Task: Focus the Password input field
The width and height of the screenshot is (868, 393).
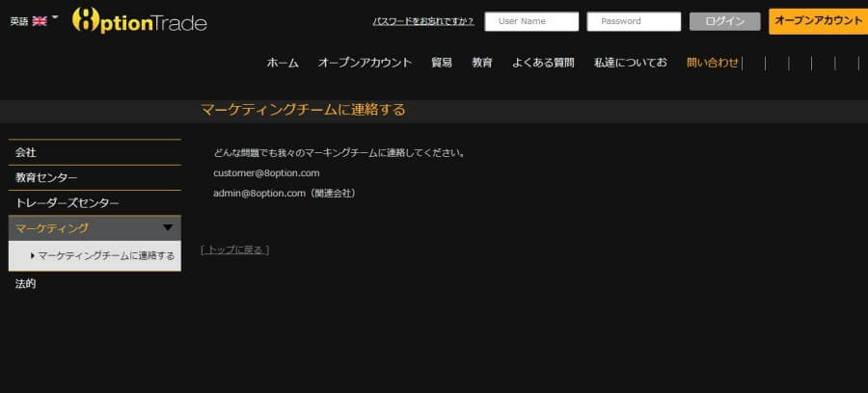Action: (634, 21)
